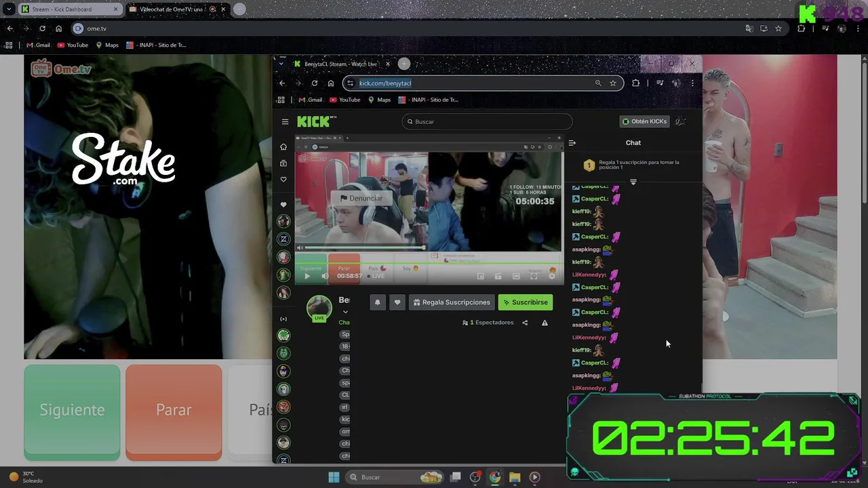Image resolution: width=868 pixels, height=488 pixels.
Task: Report the stream with the warning triangle icon
Action: pos(545,323)
